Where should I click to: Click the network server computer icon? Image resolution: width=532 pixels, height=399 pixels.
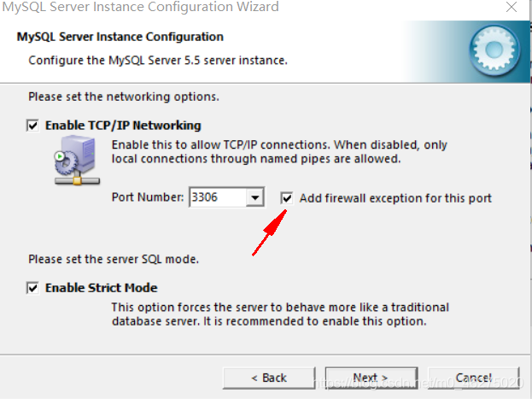pos(70,165)
